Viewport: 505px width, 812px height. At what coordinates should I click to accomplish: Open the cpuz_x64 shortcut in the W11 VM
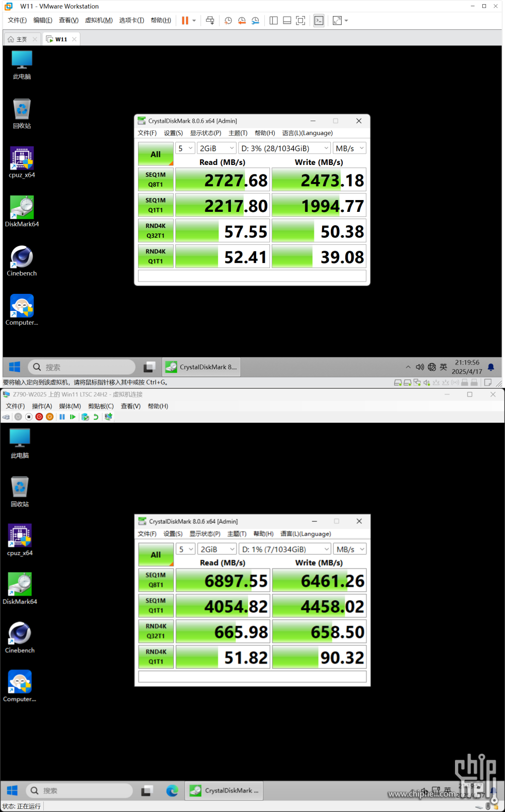(x=22, y=162)
